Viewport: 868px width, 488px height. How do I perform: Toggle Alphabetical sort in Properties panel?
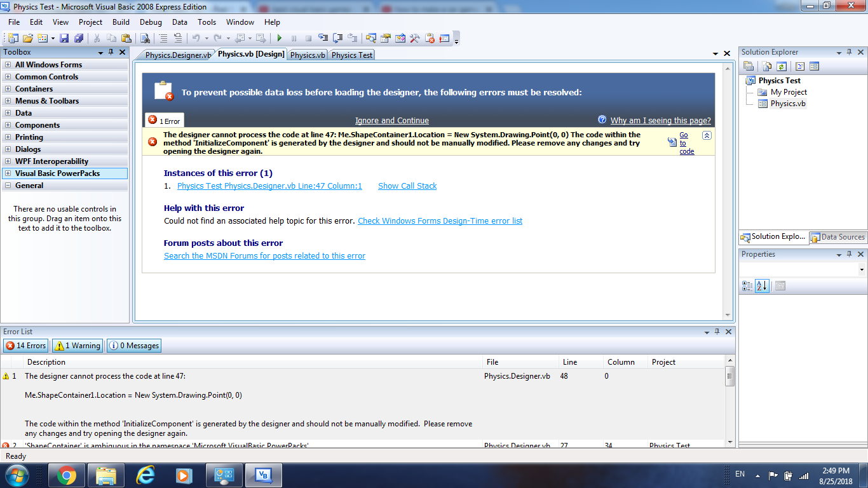tap(762, 286)
